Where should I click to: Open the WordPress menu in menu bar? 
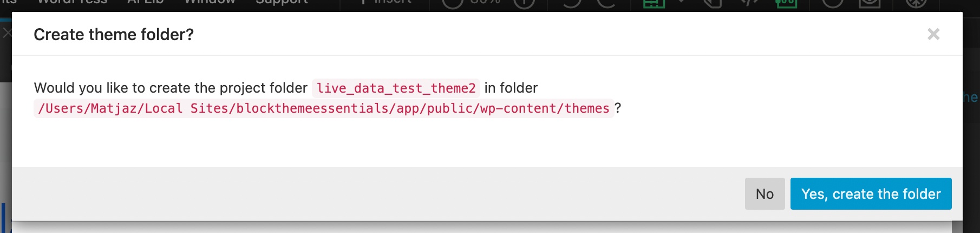click(72, 3)
